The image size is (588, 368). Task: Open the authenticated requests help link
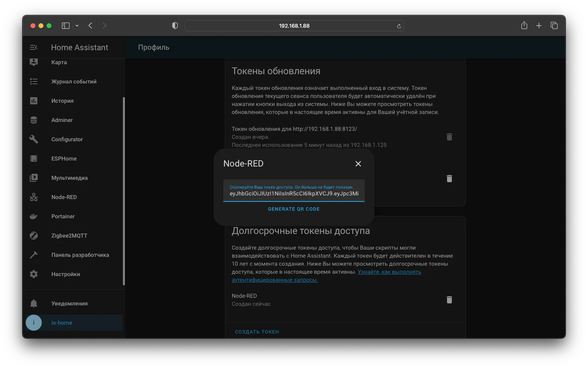click(x=327, y=276)
